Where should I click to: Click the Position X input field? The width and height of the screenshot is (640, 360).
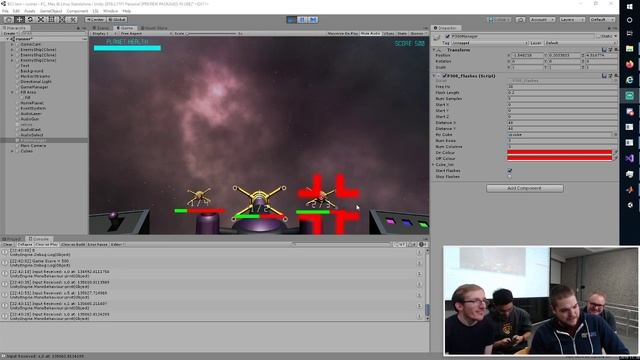527,55
